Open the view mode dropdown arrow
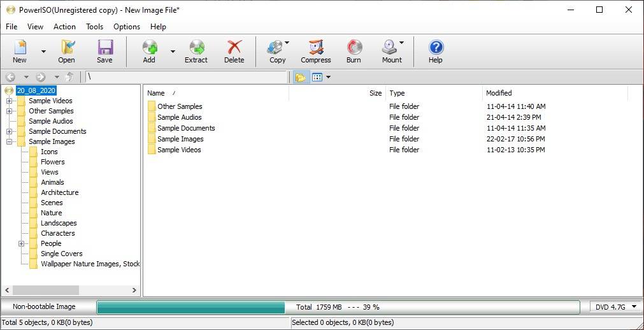Viewport: 644px width, 330px height. pos(328,77)
